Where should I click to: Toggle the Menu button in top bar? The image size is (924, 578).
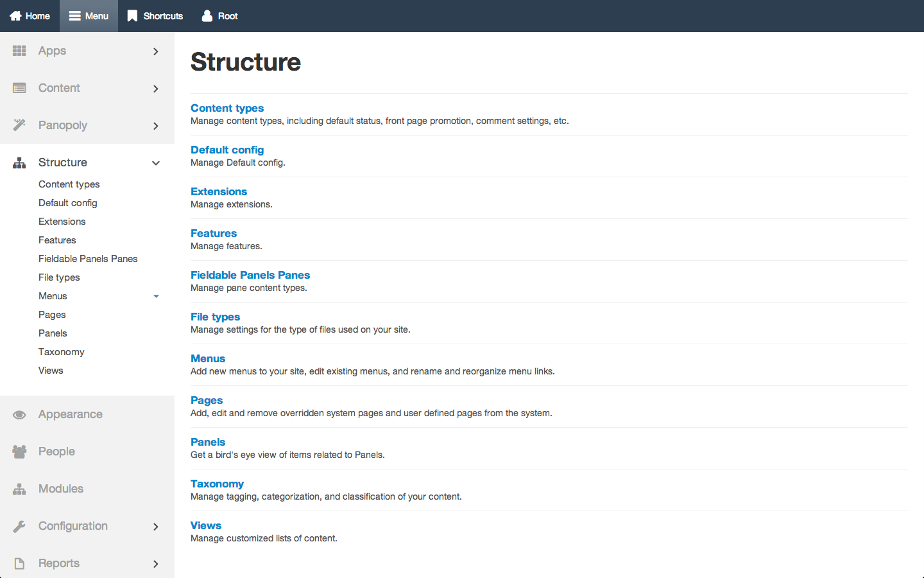click(89, 16)
